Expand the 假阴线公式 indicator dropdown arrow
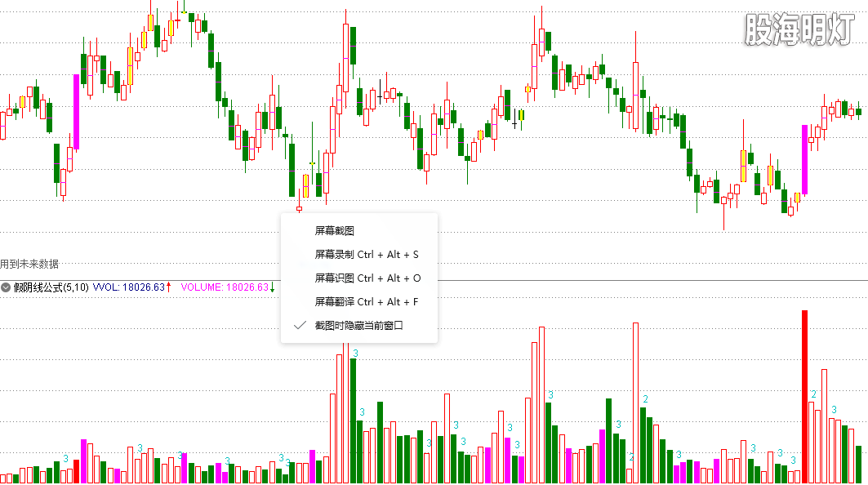Screen dimensions: 868x485 [6, 287]
